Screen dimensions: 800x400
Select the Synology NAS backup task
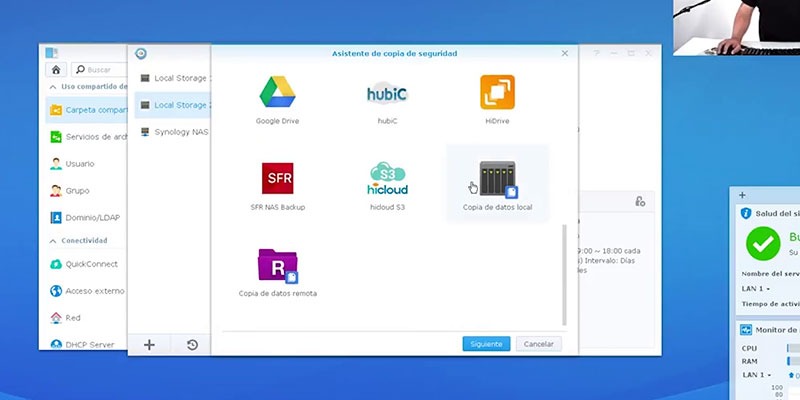pos(173,132)
